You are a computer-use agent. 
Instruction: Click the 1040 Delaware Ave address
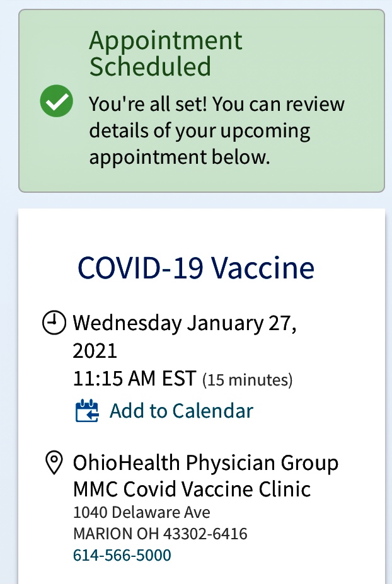coord(142,512)
